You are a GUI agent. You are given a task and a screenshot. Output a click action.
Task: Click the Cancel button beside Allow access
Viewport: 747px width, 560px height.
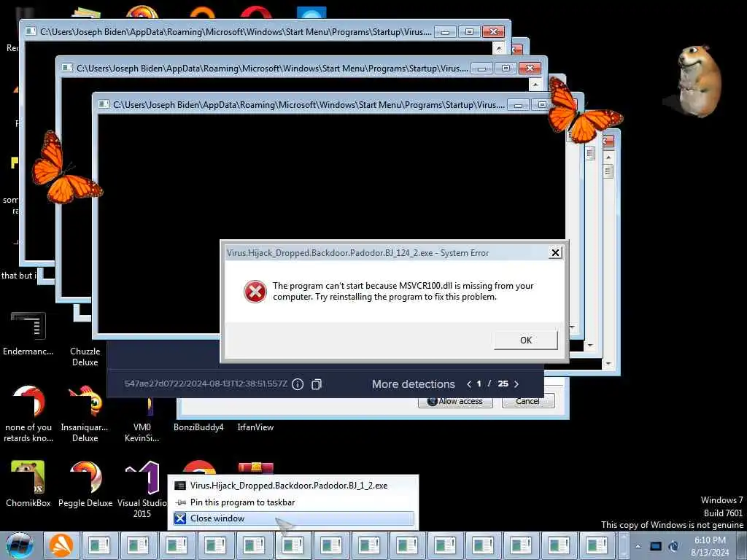tap(528, 401)
